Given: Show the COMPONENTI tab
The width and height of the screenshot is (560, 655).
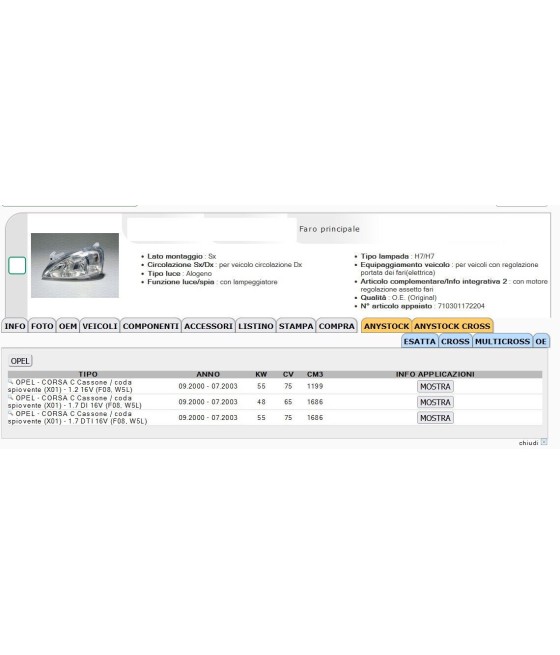Looking at the screenshot, I should pos(151,326).
